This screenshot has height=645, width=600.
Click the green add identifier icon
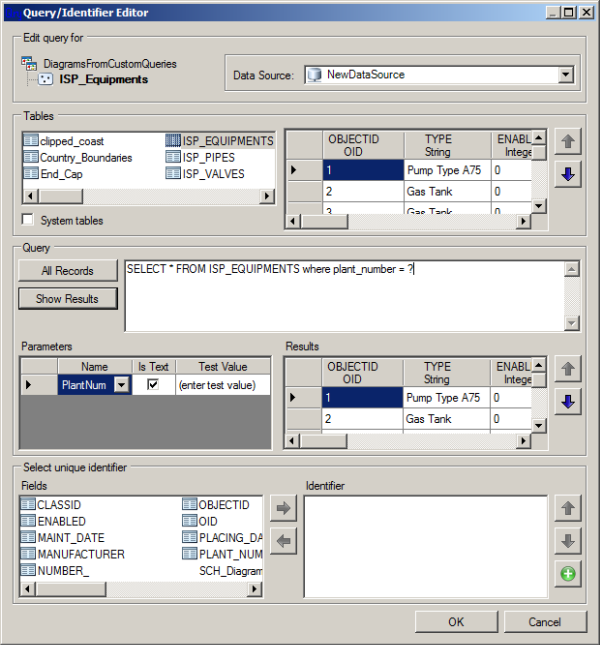(x=567, y=575)
